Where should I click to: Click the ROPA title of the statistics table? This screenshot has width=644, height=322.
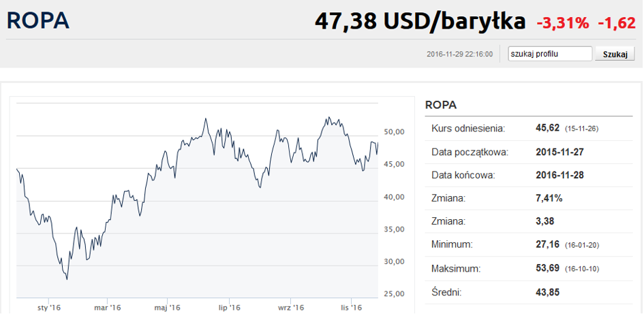(441, 105)
